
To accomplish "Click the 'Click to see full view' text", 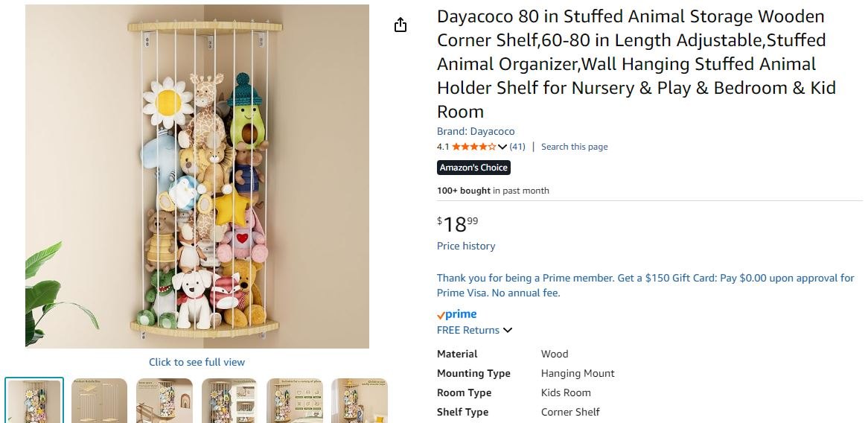I will [x=197, y=362].
